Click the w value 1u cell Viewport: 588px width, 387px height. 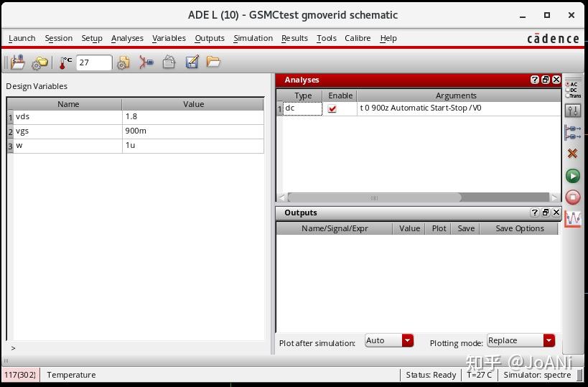tap(193, 146)
